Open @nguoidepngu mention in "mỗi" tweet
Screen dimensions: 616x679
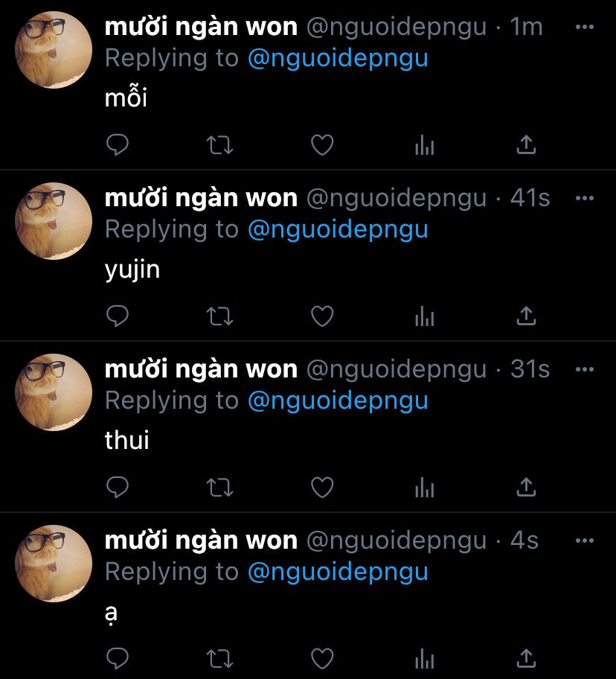[338, 59]
